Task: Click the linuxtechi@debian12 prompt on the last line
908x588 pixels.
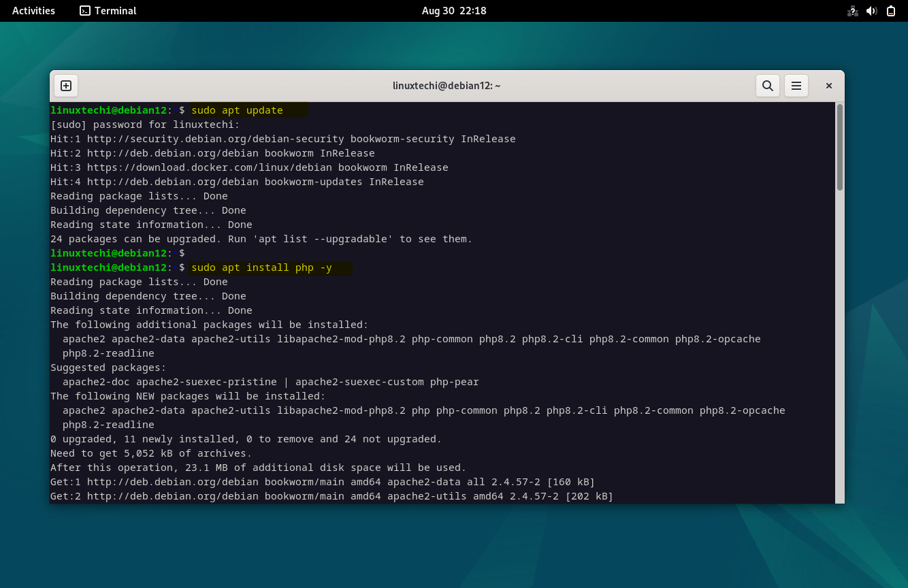Action: [x=109, y=267]
